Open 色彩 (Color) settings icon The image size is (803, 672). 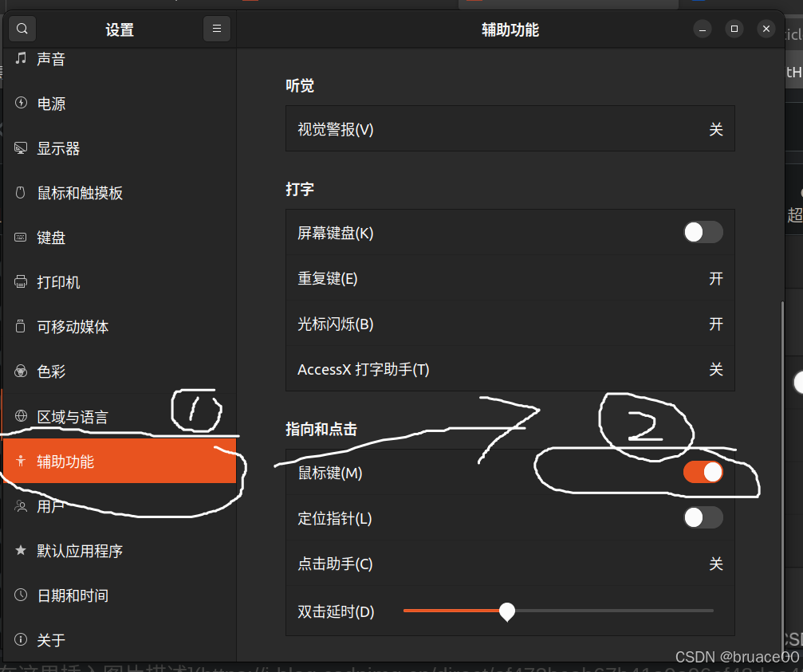pos(21,371)
